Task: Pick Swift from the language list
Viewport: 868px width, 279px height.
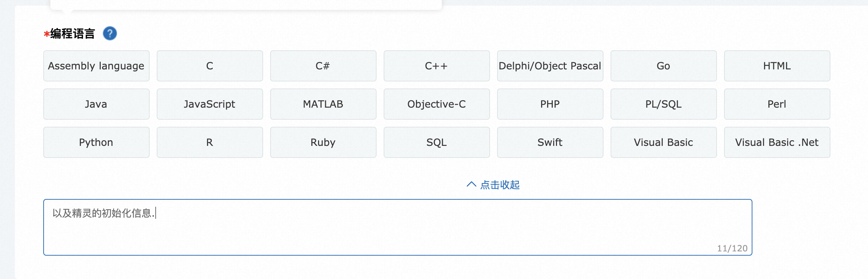Action: tap(550, 142)
